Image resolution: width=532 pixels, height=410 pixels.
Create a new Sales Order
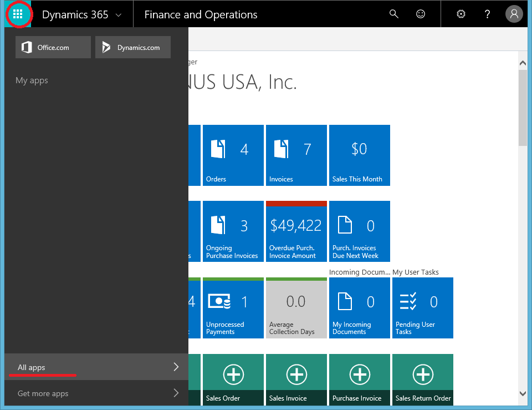point(233,380)
